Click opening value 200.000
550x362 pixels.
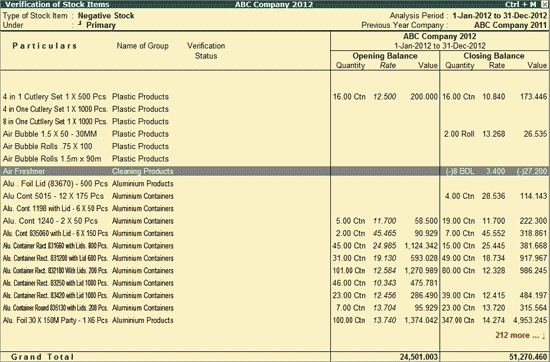424,97
